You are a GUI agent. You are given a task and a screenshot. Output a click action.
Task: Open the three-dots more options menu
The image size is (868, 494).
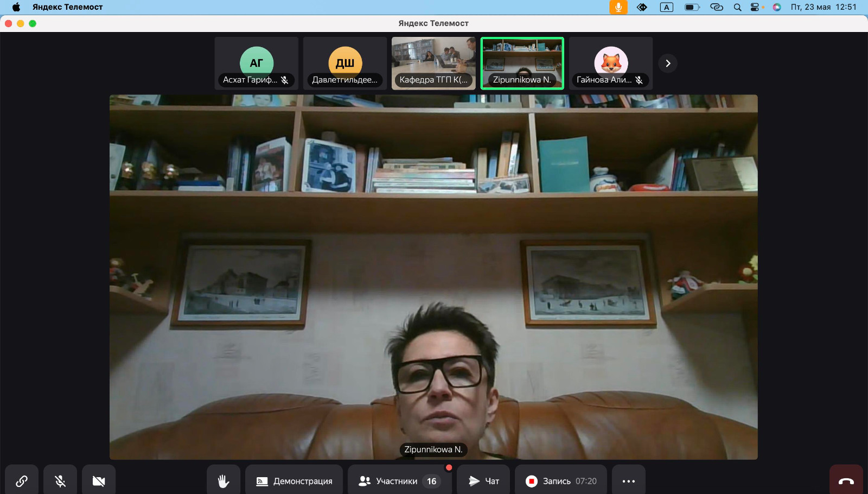point(629,481)
